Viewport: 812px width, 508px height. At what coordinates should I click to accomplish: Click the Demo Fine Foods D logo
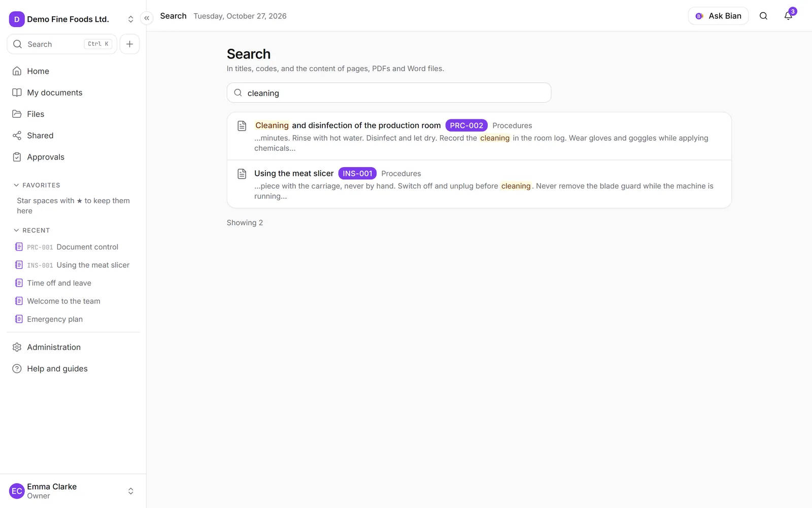coord(17,19)
